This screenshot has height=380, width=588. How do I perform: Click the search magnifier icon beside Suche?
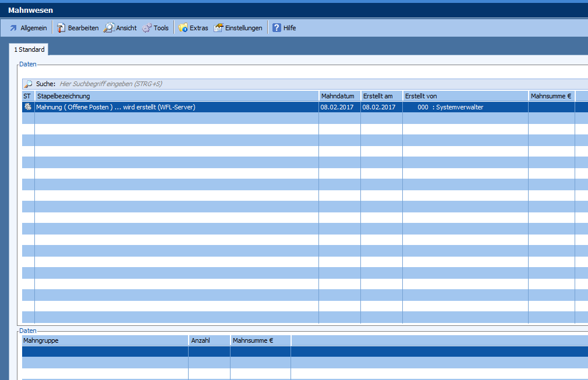click(28, 84)
